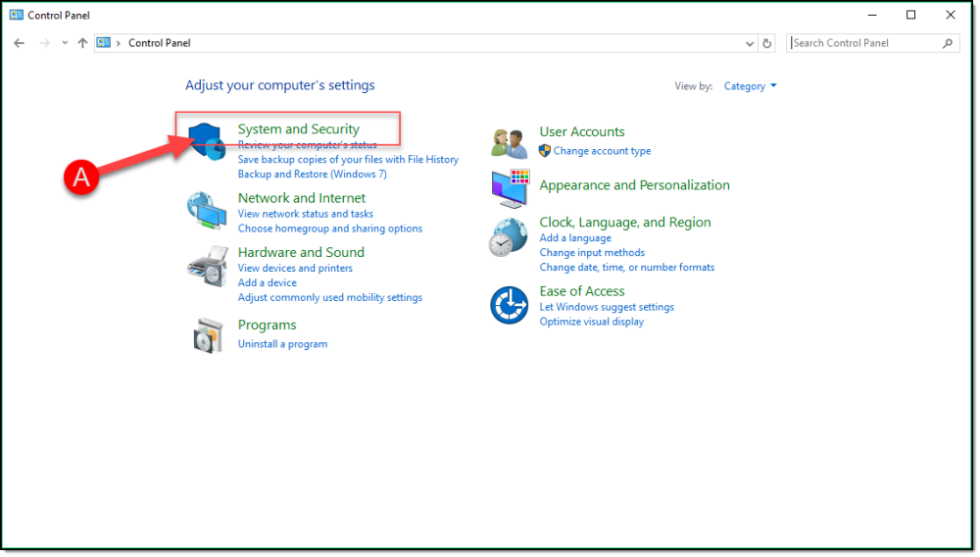Select Change account type link
Image resolution: width=980 pixels, height=557 pixels.
602,151
